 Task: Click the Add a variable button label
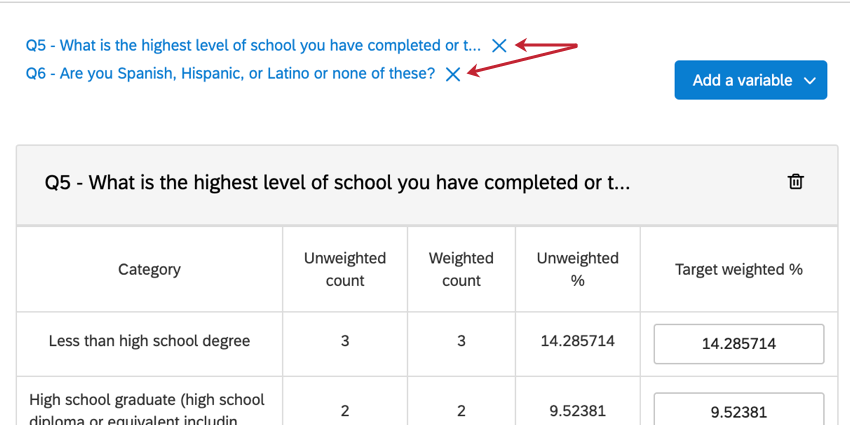point(742,80)
